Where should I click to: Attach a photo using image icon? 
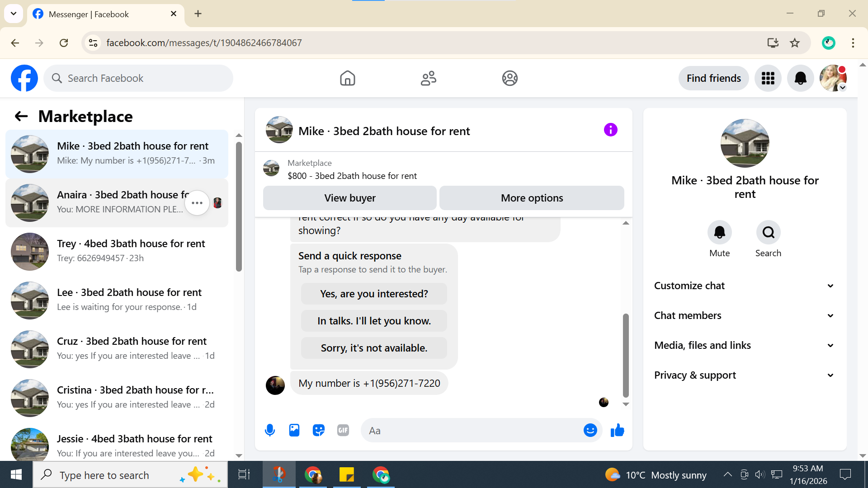pyautogui.click(x=294, y=430)
